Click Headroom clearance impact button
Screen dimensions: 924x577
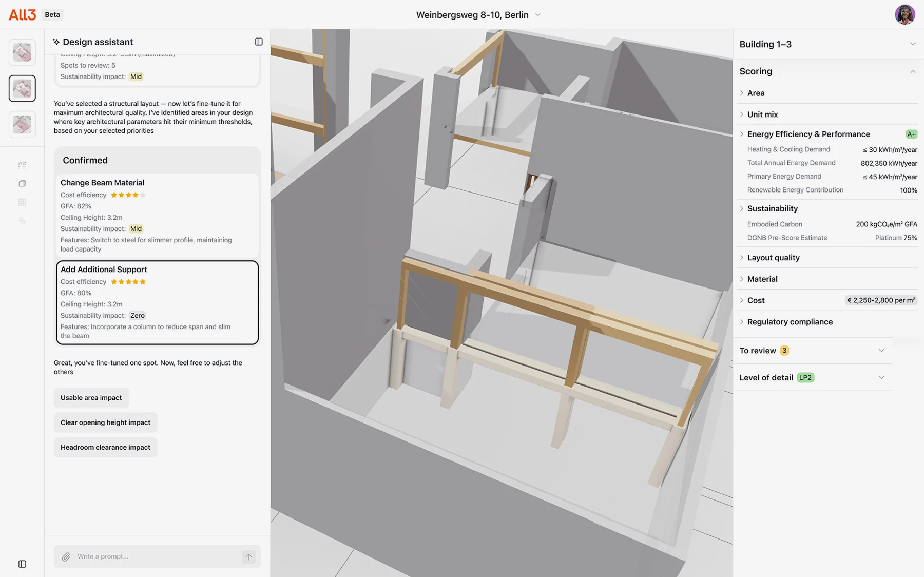pos(105,447)
